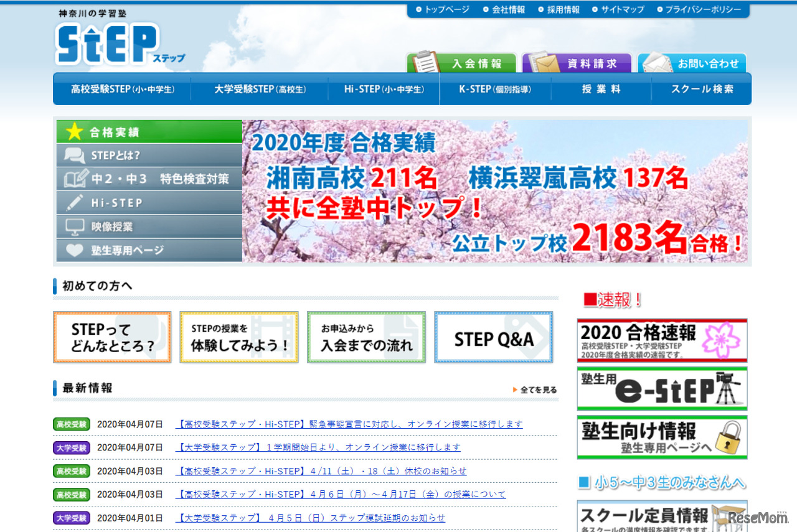The width and height of the screenshot is (797, 532).
Task: Open the オンライン授業に移行します announcement
Action: 349,424
